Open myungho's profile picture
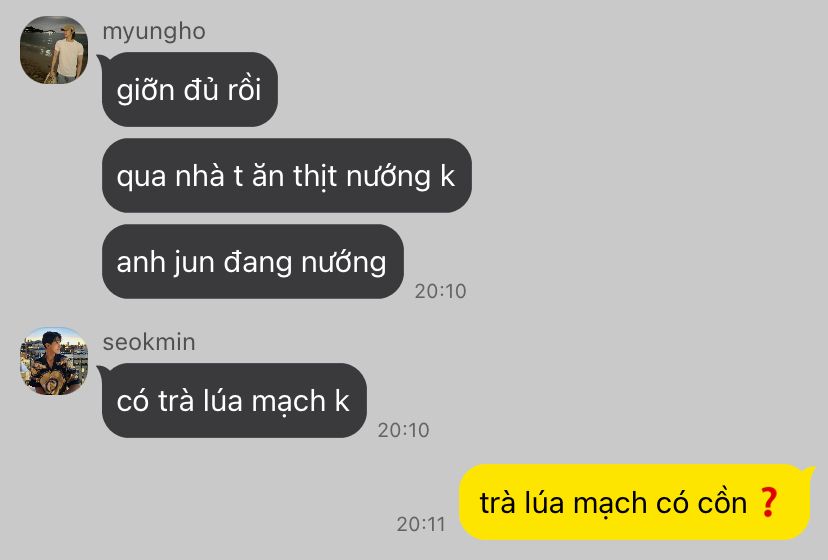Image resolution: width=828 pixels, height=560 pixels. click(x=54, y=50)
